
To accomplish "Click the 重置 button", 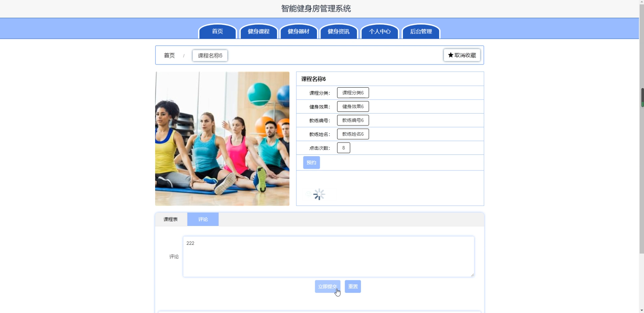I will pos(353,286).
